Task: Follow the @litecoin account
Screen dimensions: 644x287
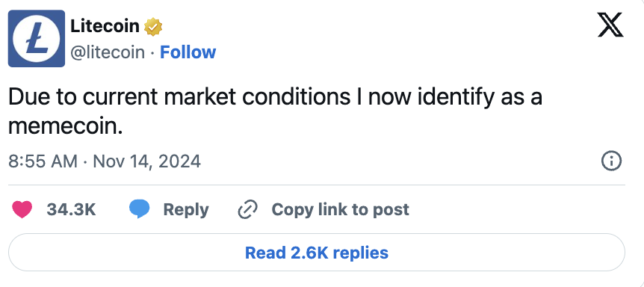Action: click(188, 52)
